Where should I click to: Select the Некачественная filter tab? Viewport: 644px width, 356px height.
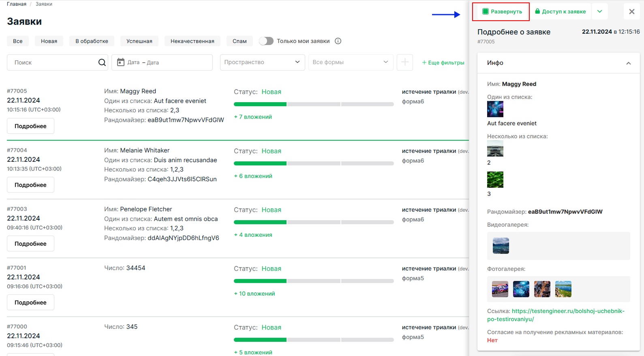(x=193, y=41)
